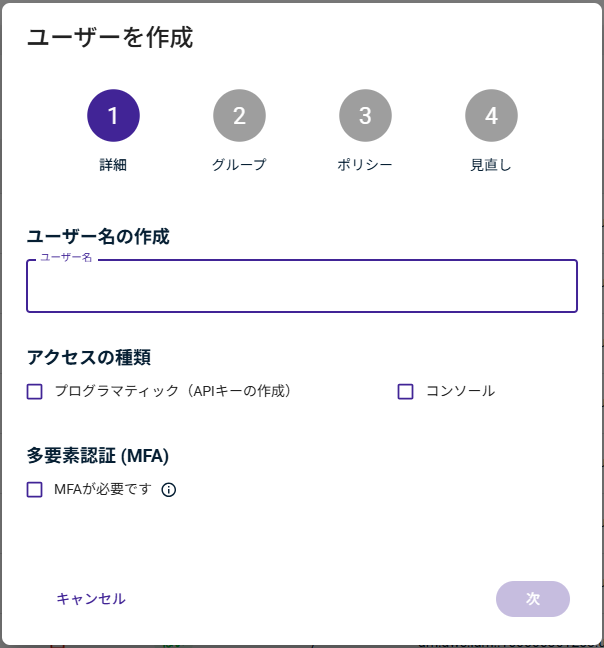Image resolution: width=604 pixels, height=648 pixels.
Task: Switch to the グループ step label
Action: [239, 165]
